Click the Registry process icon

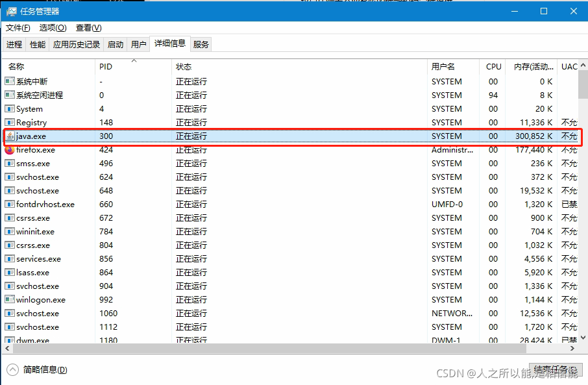pos(10,122)
